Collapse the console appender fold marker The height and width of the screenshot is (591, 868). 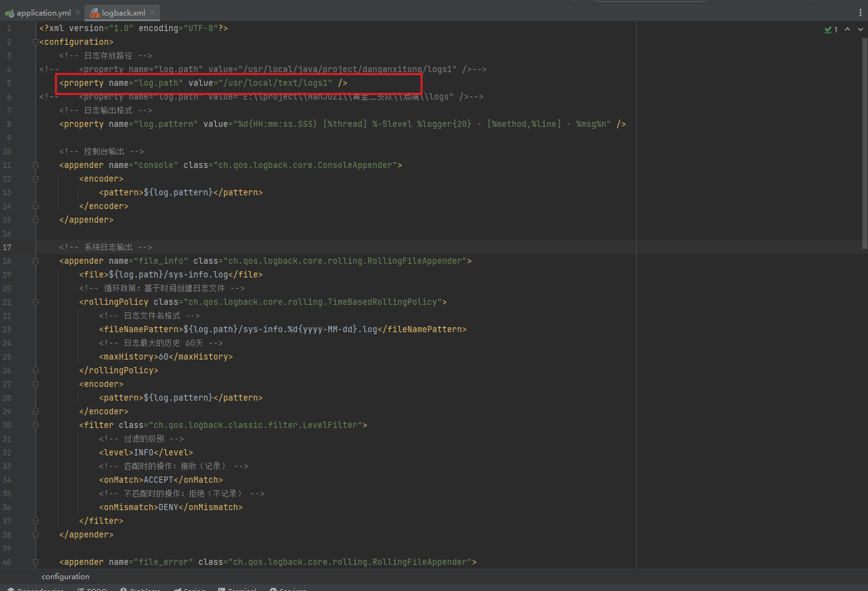coord(35,165)
